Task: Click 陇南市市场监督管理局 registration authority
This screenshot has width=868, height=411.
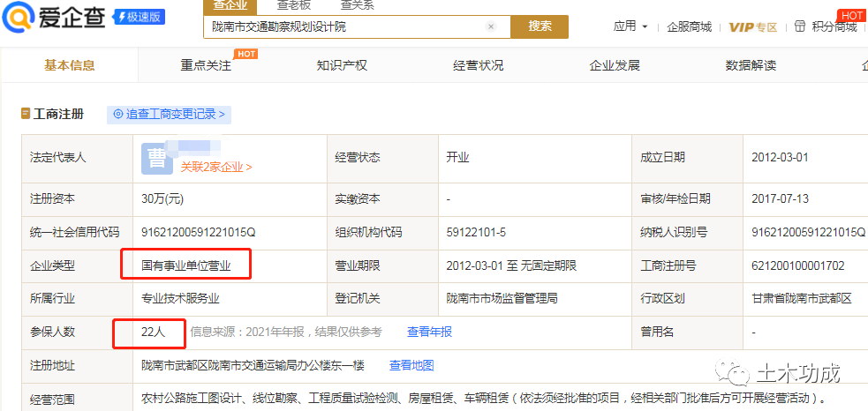Action: pyautogui.click(x=502, y=299)
